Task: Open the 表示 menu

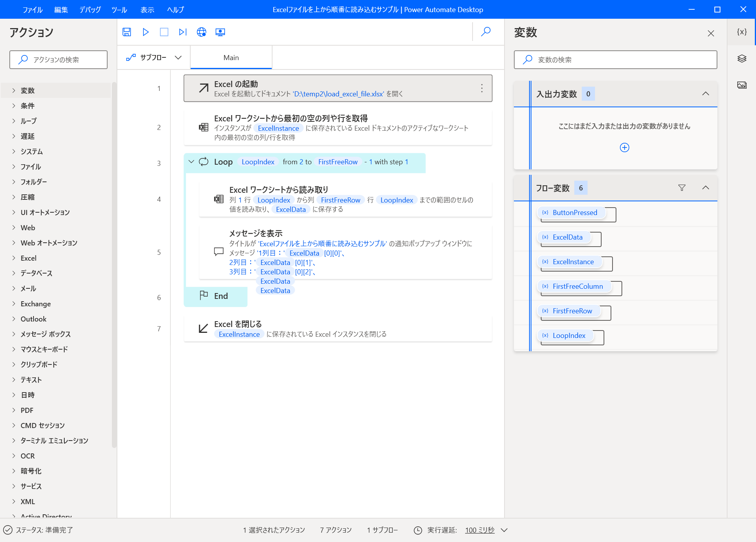Action: [147, 10]
